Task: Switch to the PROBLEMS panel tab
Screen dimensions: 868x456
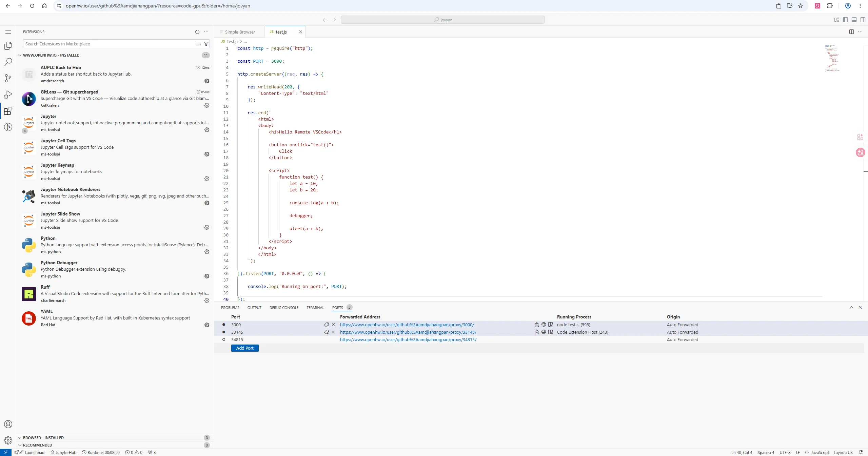Action: click(x=230, y=308)
